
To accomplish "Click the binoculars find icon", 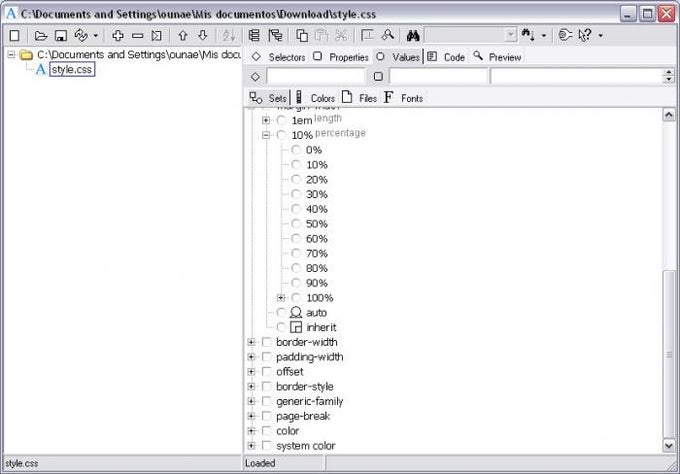I will pos(413,36).
